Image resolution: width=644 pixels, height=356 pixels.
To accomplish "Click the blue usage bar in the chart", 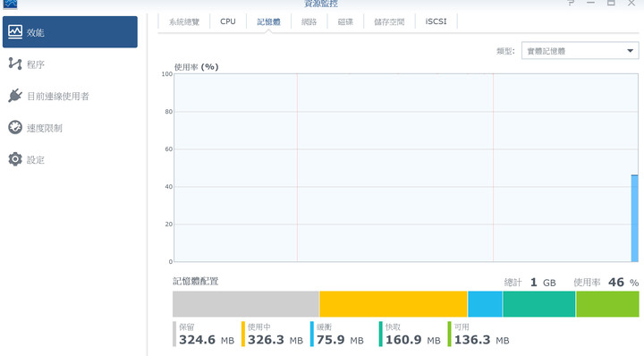I will point(634,218).
